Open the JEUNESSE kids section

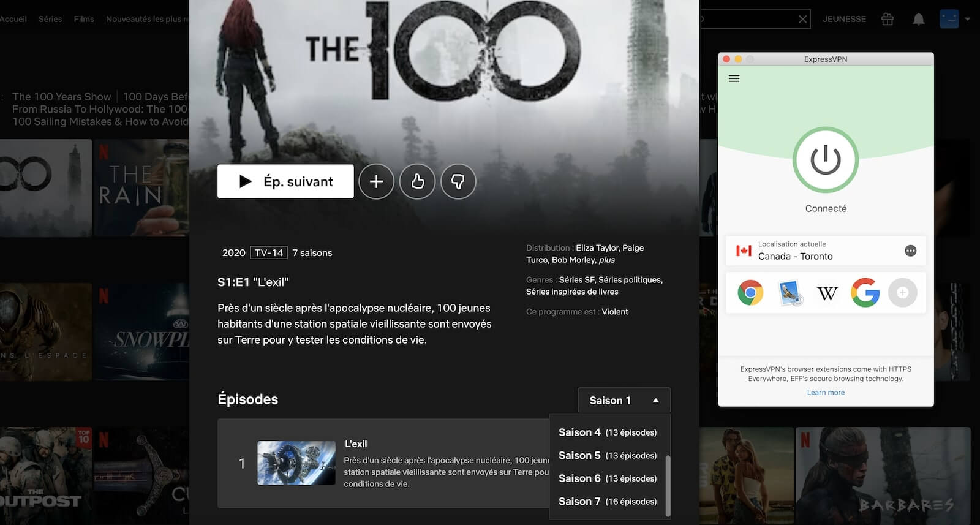(x=844, y=19)
